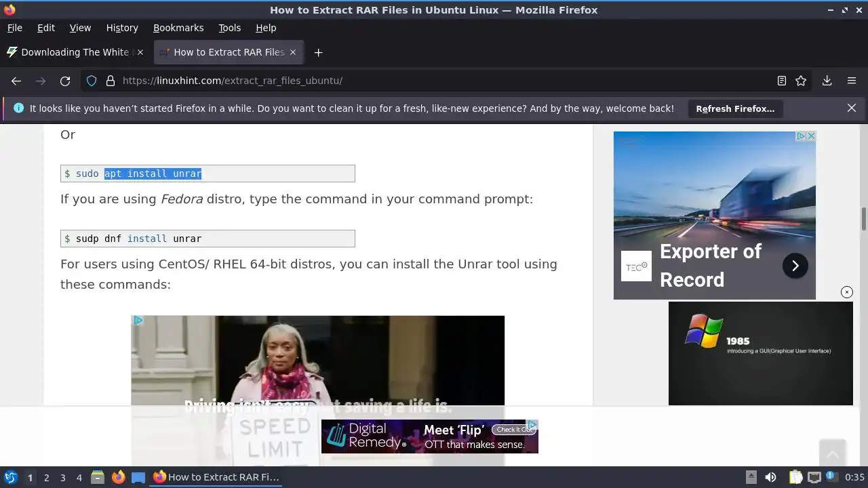Click the Exporter of Record ad arrow
This screenshot has width=868, height=488.
tap(795, 266)
